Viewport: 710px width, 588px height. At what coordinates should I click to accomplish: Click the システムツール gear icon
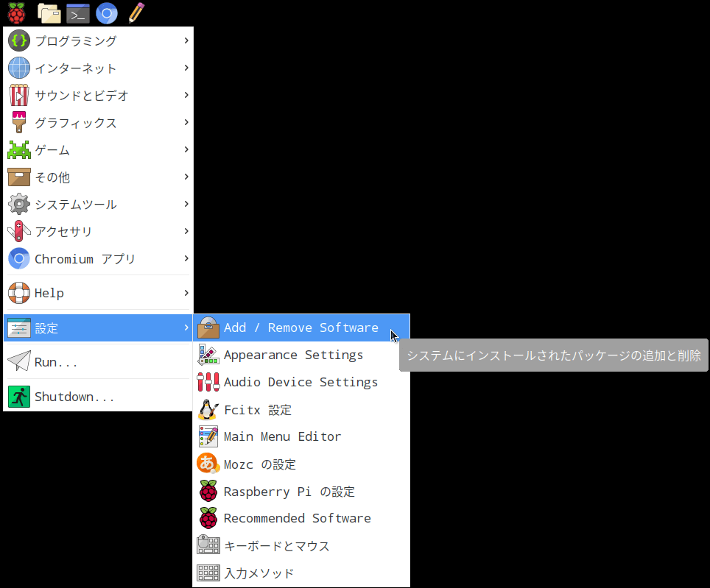[19, 204]
